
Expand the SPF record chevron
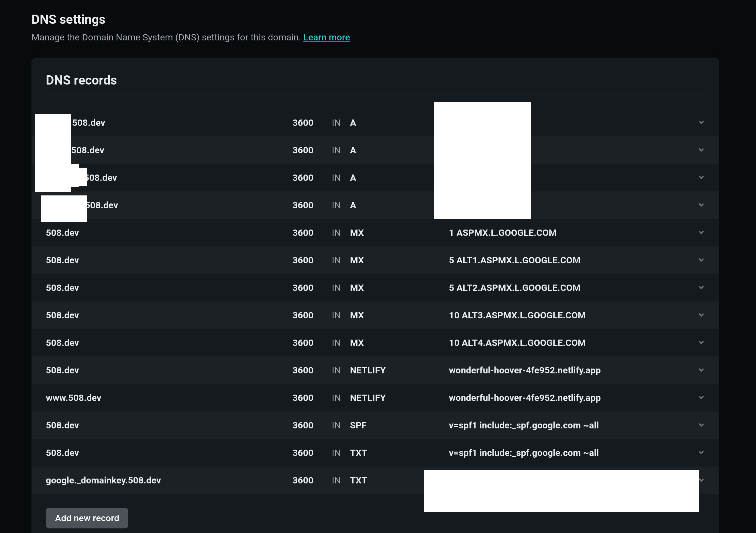click(701, 425)
